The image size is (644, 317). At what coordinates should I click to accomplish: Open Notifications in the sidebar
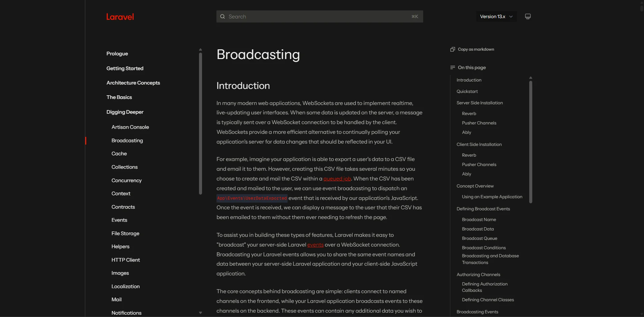(x=127, y=313)
